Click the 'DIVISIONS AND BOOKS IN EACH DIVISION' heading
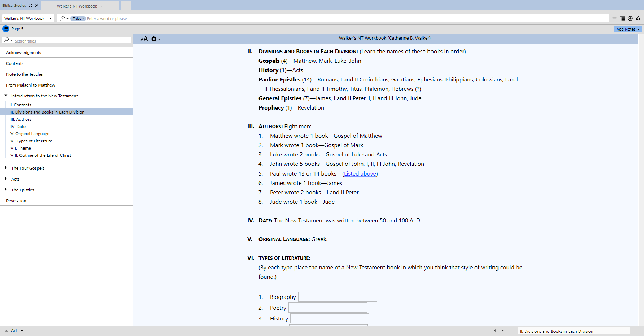644x336 pixels. tap(308, 52)
